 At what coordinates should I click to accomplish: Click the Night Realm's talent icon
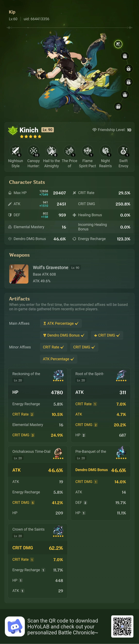[x=105, y=151]
